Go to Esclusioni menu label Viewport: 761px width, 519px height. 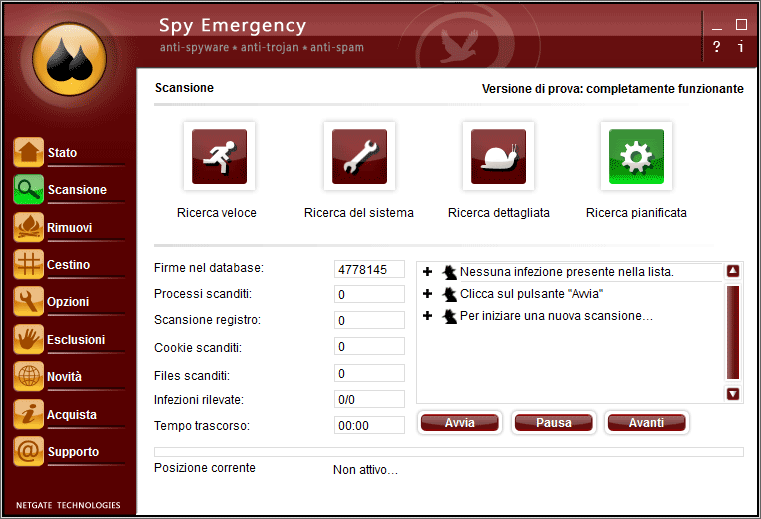tap(76, 339)
